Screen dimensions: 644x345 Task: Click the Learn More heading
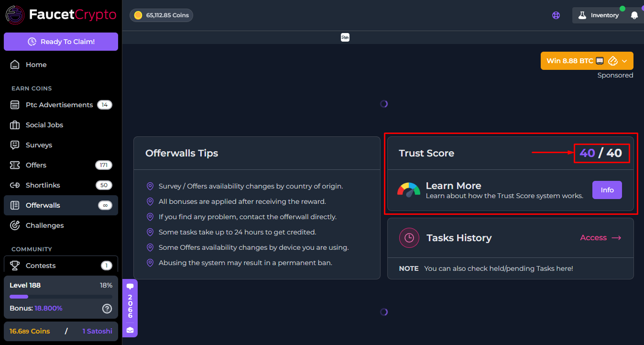[x=453, y=186]
